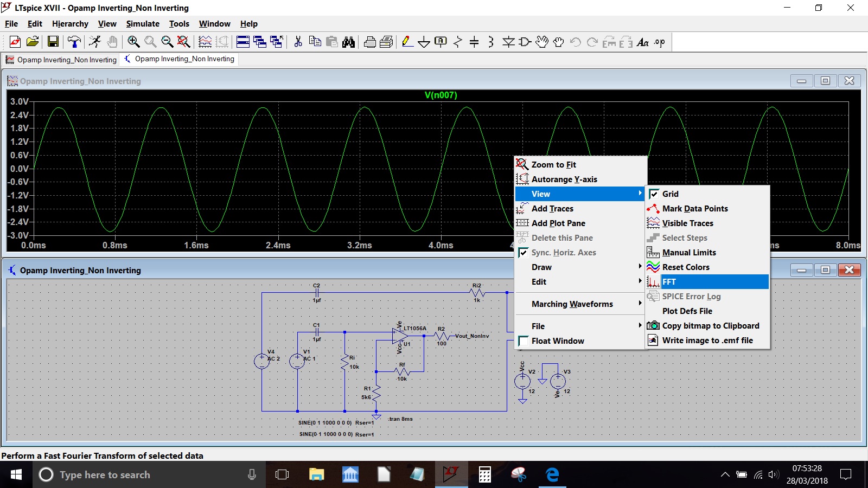Select Add Traces menu entry
Image resolution: width=868 pixels, height=488 pixels.
point(579,209)
